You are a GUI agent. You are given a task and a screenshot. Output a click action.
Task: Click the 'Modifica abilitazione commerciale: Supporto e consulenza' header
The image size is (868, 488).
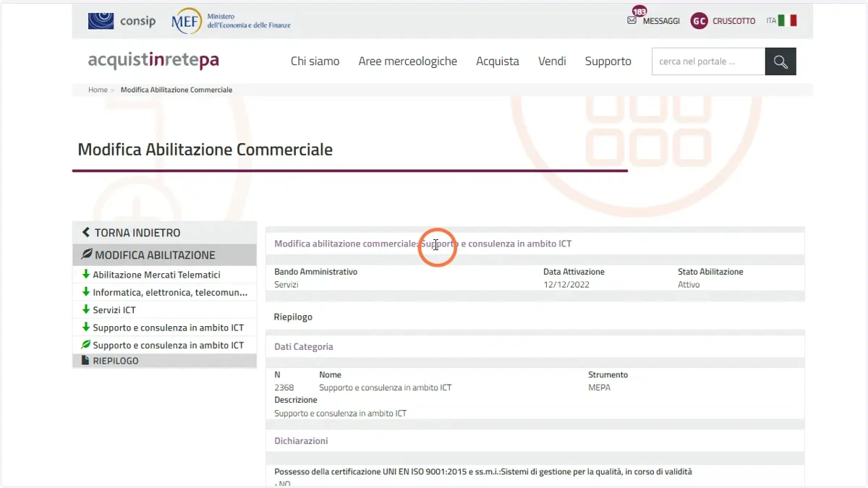tap(422, 244)
